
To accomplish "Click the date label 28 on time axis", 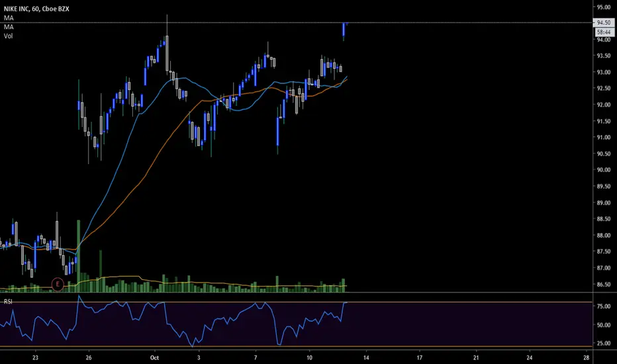I will pyautogui.click(x=587, y=357).
